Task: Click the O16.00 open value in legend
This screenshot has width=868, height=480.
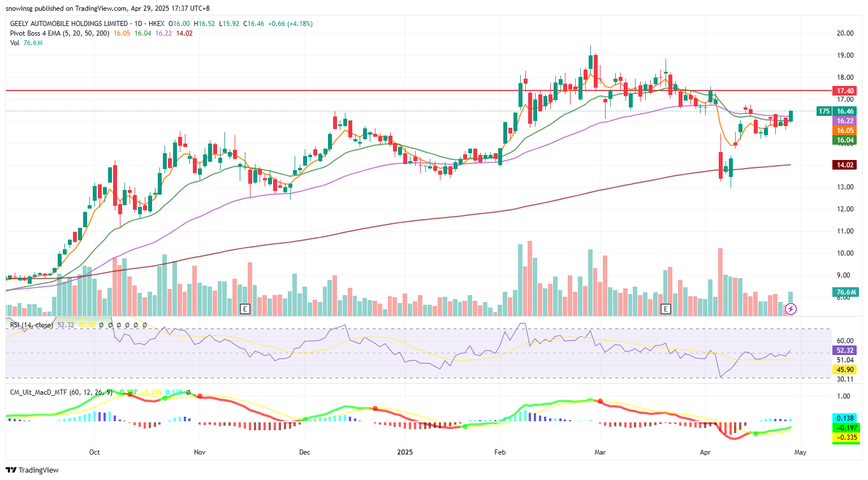Action: 179,24
